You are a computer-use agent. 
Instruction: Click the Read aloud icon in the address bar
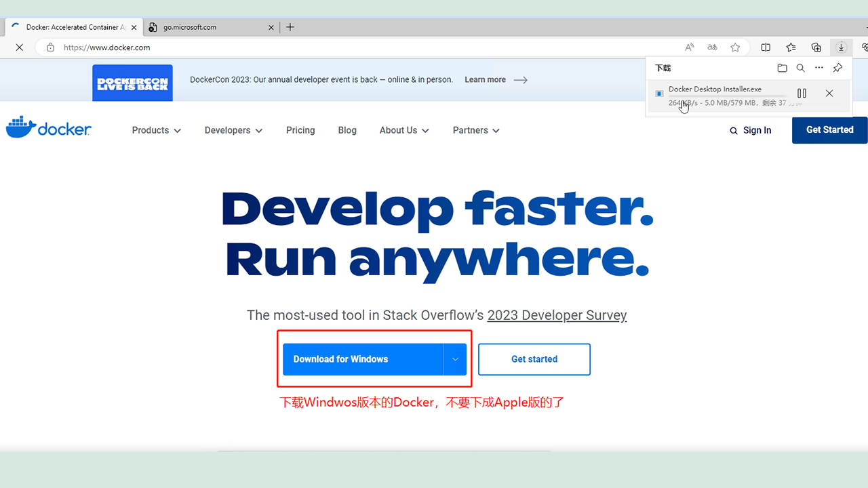pos(690,47)
